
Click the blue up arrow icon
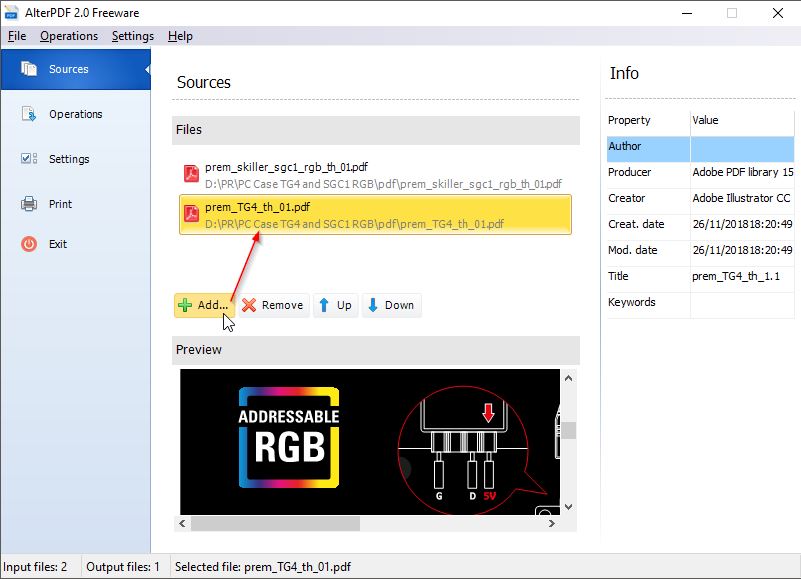pyautogui.click(x=324, y=305)
